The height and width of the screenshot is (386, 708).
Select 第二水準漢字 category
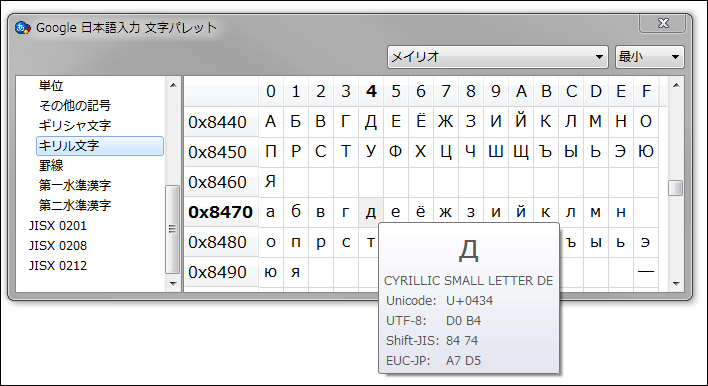click(x=75, y=205)
